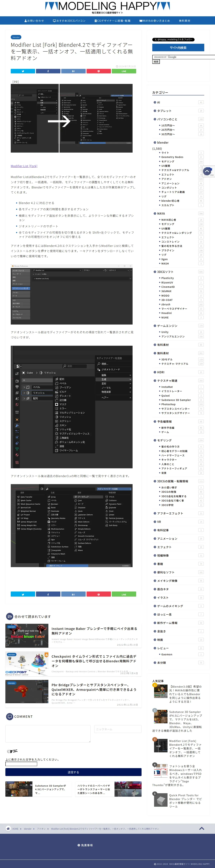Follow @happy_modeling on X button
Image resolution: width=215 pixels, height=868 pixels.
coord(173,39)
